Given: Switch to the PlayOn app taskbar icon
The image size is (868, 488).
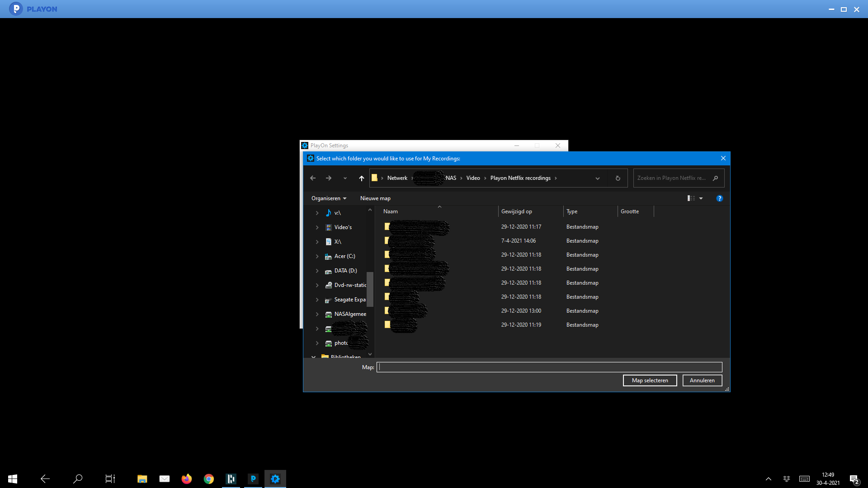Looking at the screenshot, I should pos(253,479).
